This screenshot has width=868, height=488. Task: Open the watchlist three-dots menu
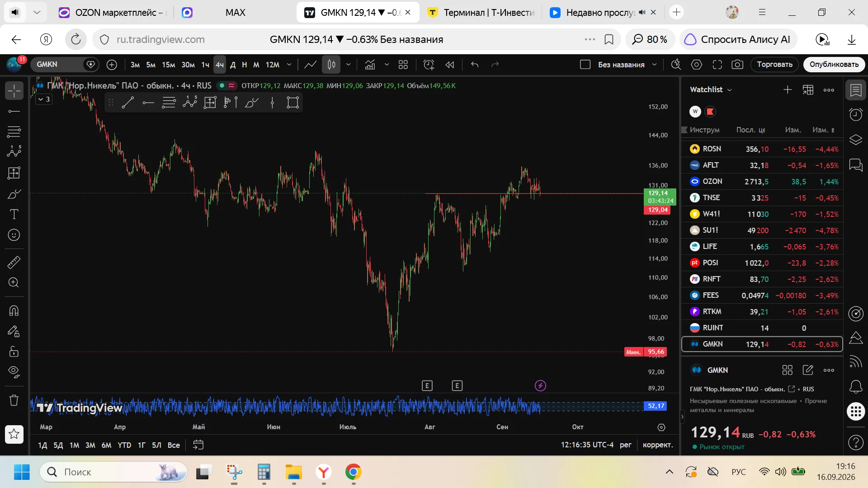(x=829, y=90)
